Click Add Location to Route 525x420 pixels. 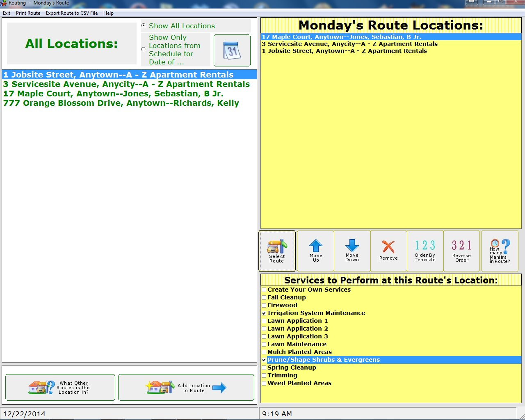[186, 387]
